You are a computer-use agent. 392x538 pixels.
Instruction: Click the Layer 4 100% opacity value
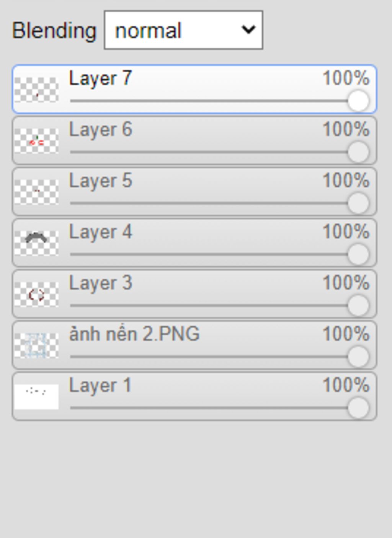coord(346,232)
